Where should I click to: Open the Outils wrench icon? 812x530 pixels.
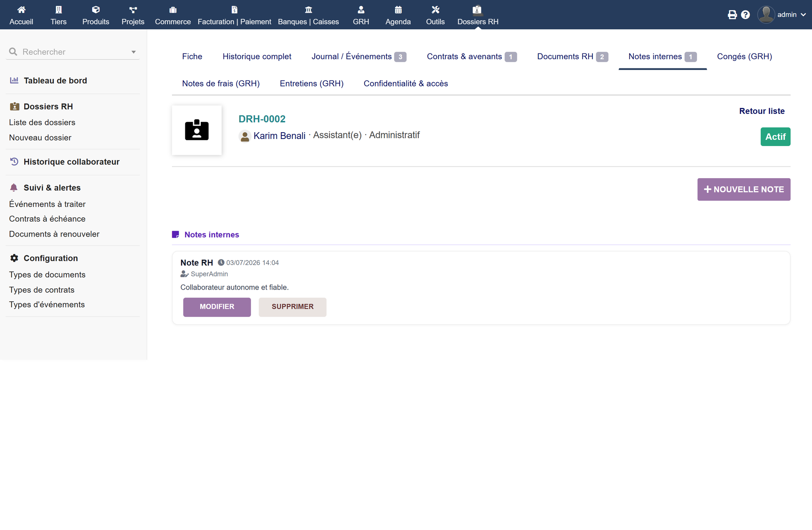(x=435, y=10)
